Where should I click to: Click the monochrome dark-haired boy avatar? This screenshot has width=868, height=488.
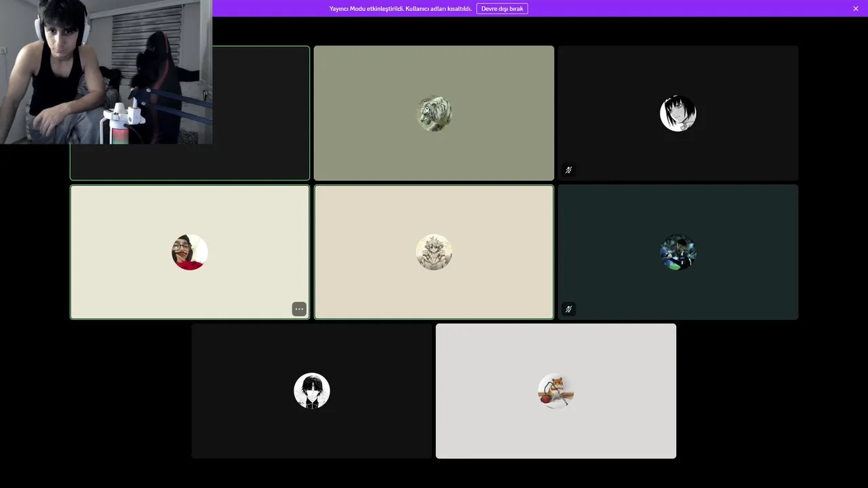click(x=312, y=391)
